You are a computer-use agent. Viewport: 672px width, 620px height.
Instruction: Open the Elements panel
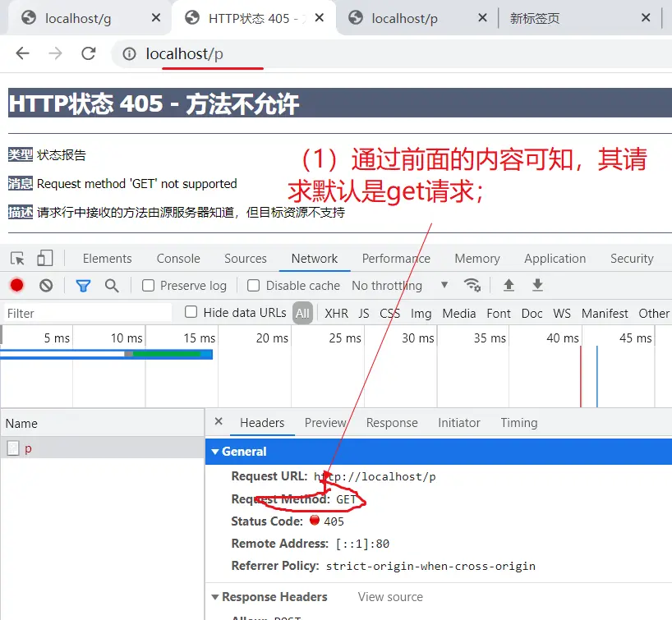tap(107, 259)
